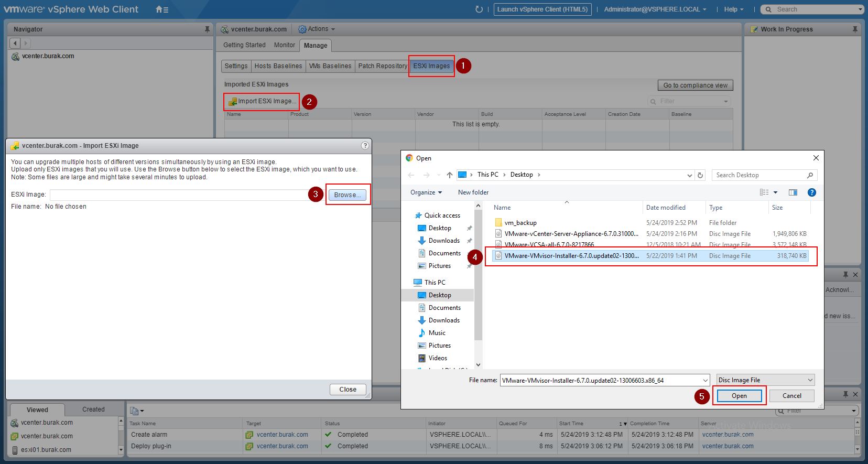
Task: Pin the Navigator panel
Action: (x=207, y=29)
